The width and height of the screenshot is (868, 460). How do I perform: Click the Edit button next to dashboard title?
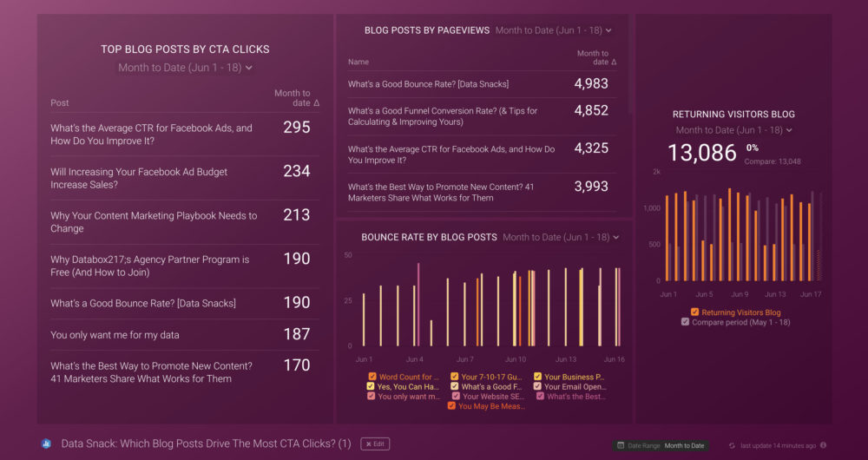[375, 444]
